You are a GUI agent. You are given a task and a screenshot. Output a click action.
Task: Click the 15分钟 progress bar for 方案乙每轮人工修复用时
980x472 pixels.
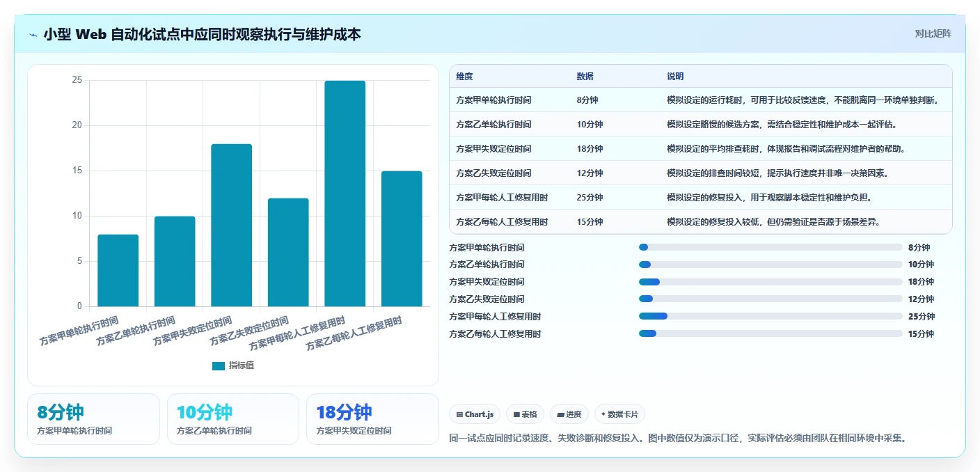(770, 333)
